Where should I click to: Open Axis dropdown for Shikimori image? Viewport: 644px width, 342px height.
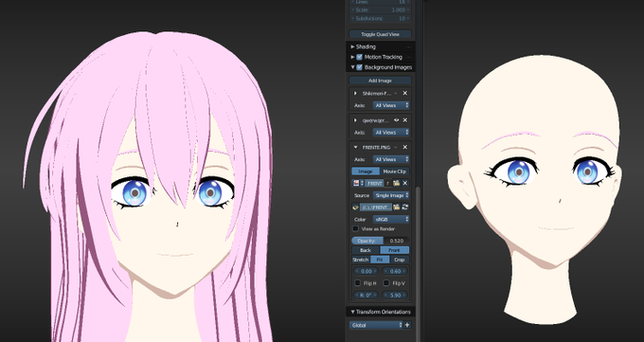391,106
